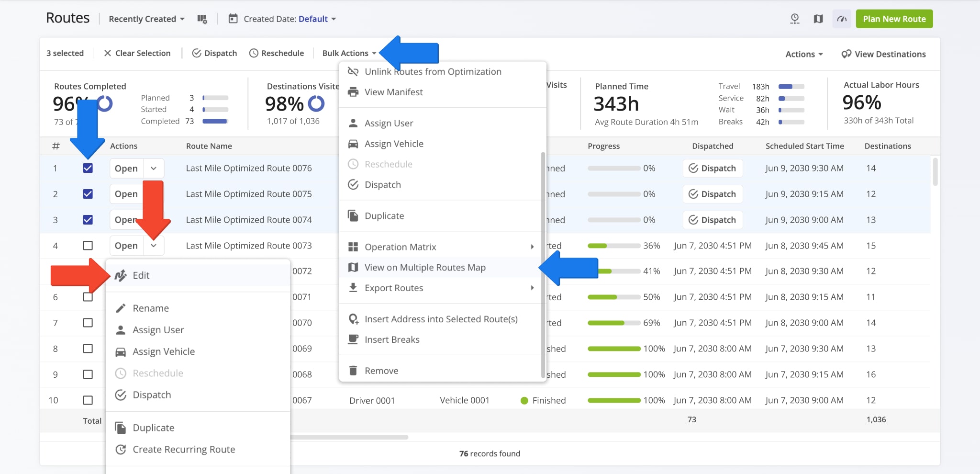Switch to the folded map view icon
The width and height of the screenshot is (980, 474).
[818, 19]
